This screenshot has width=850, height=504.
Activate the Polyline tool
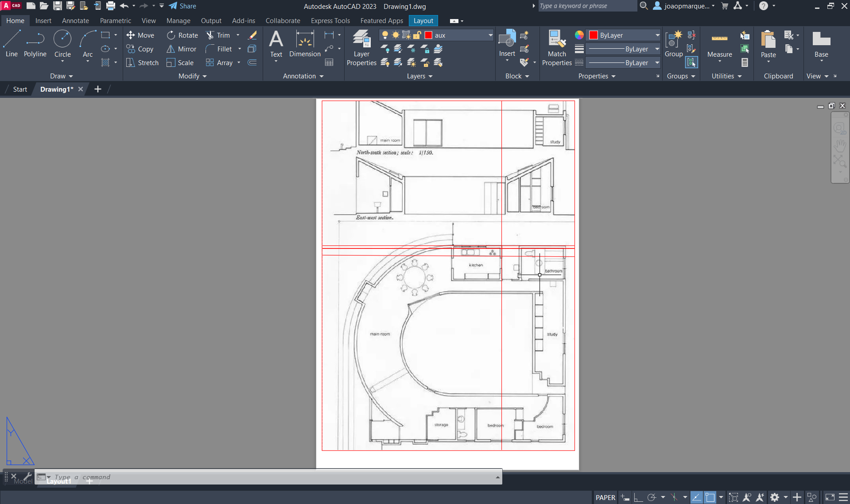point(35,44)
